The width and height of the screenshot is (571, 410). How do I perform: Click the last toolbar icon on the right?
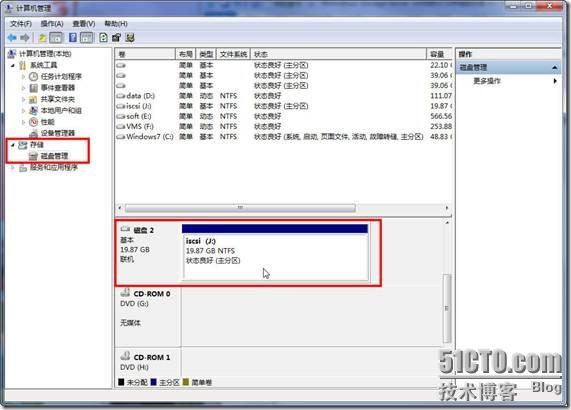[x=130, y=38]
